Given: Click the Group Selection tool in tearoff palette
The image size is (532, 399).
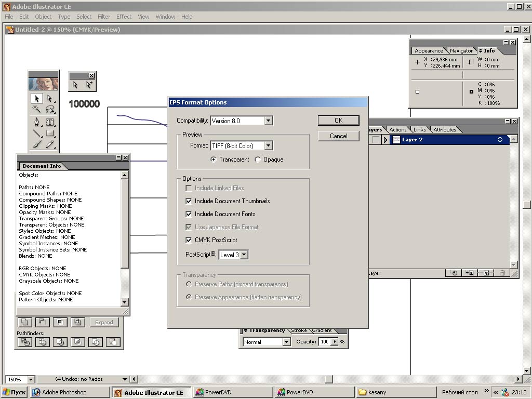Looking at the screenshot, I should [89, 85].
